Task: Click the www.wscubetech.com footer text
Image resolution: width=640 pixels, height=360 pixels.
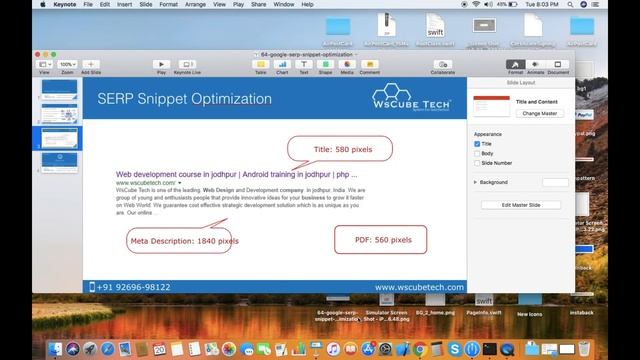Action: (419, 287)
